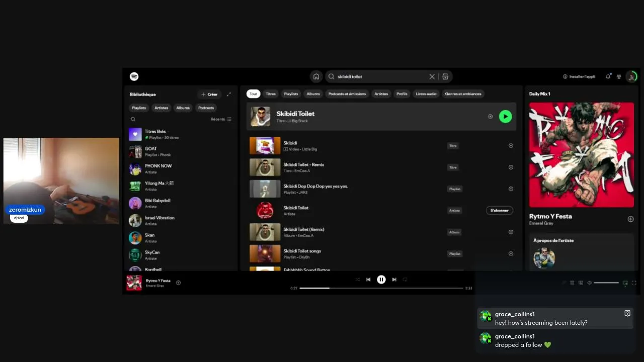
Task: Add Skibidi Toilet (Remix) album to library
Action: pos(511,232)
